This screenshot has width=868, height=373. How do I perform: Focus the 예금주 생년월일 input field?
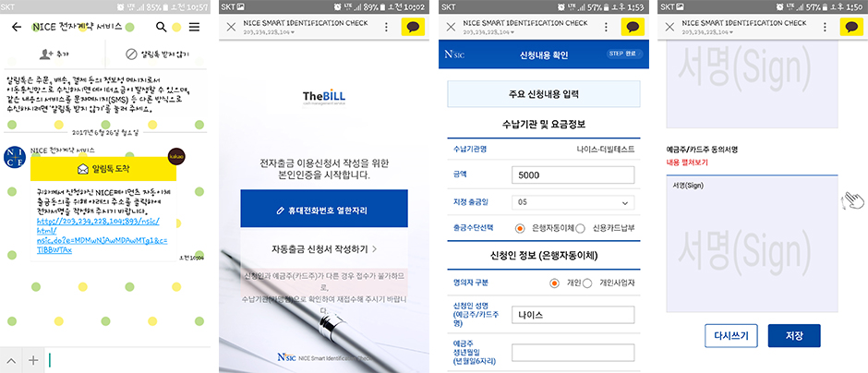573,353
